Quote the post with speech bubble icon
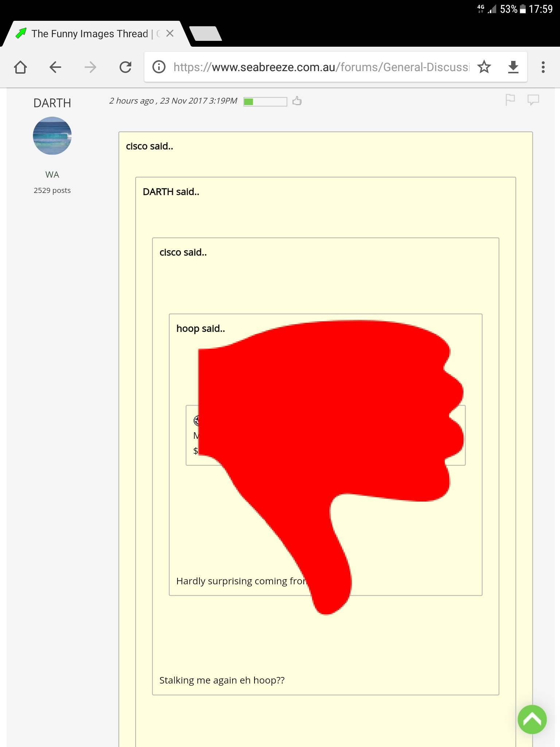This screenshot has width=560, height=747. click(x=533, y=99)
